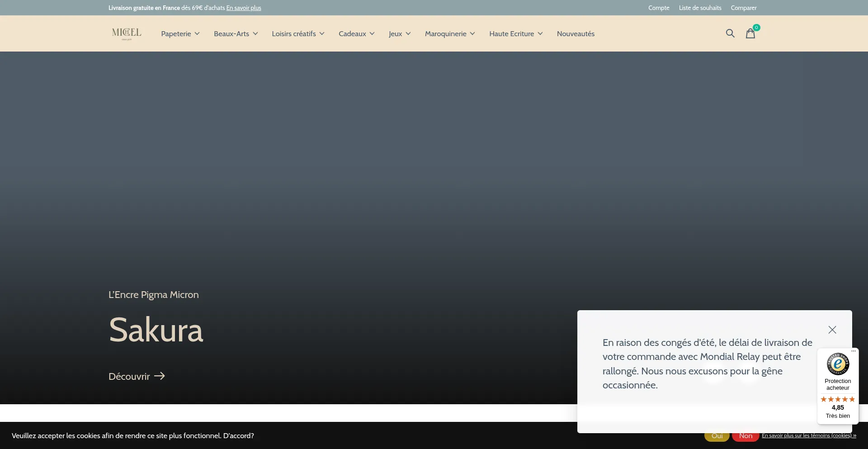Close the delivery delay notice popup
Screen dimensions: 868x449
point(832,330)
